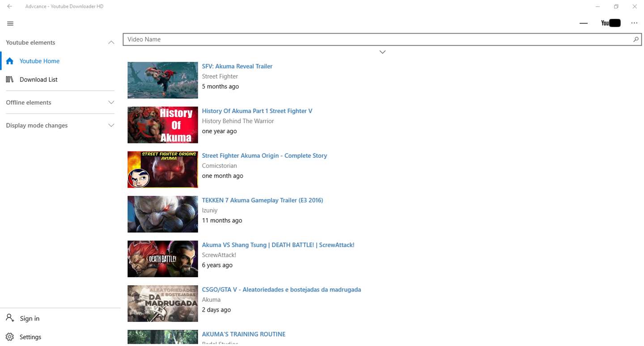Restore down the application window

click(616, 7)
